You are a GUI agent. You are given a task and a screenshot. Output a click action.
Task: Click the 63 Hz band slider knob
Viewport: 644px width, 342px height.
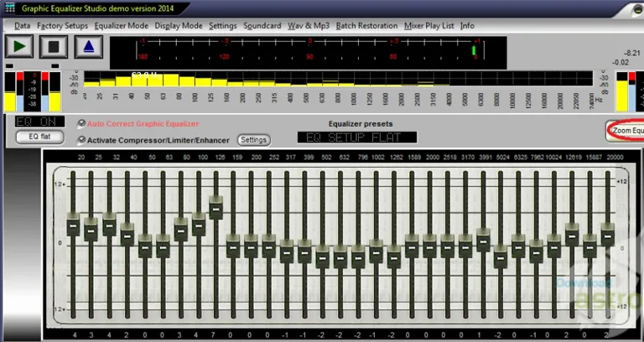pyautogui.click(x=163, y=246)
